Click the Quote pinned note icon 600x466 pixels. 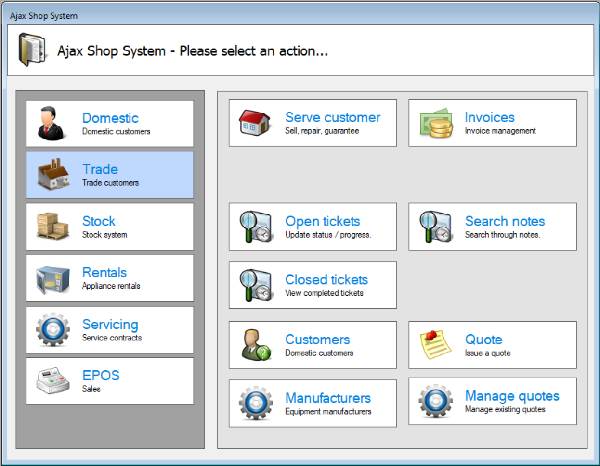435,345
